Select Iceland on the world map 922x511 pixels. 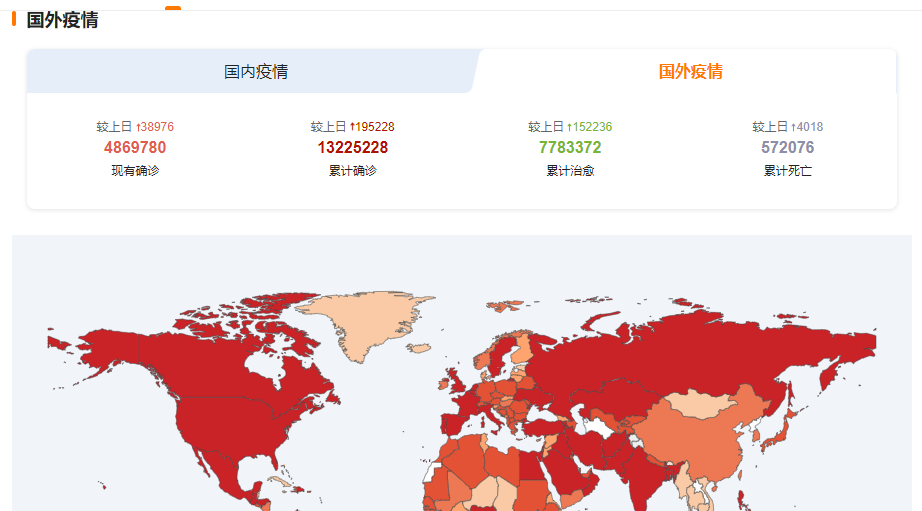(419, 349)
